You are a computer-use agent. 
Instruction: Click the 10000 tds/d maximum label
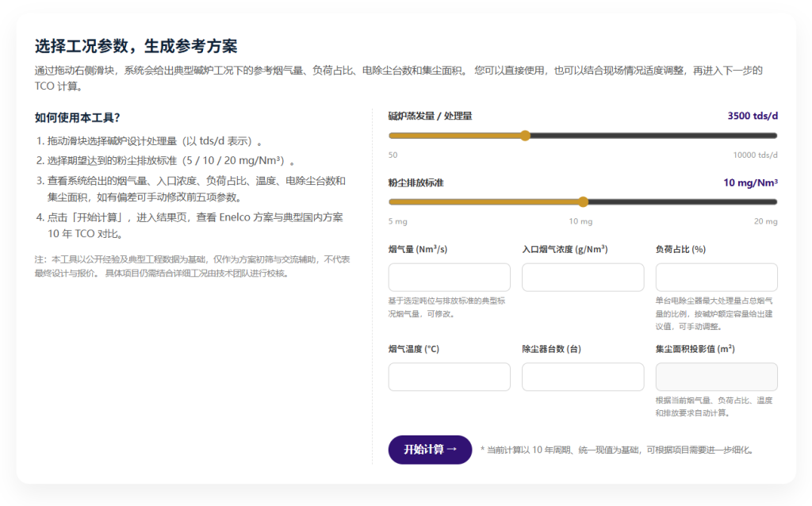click(x=755, y=155)
